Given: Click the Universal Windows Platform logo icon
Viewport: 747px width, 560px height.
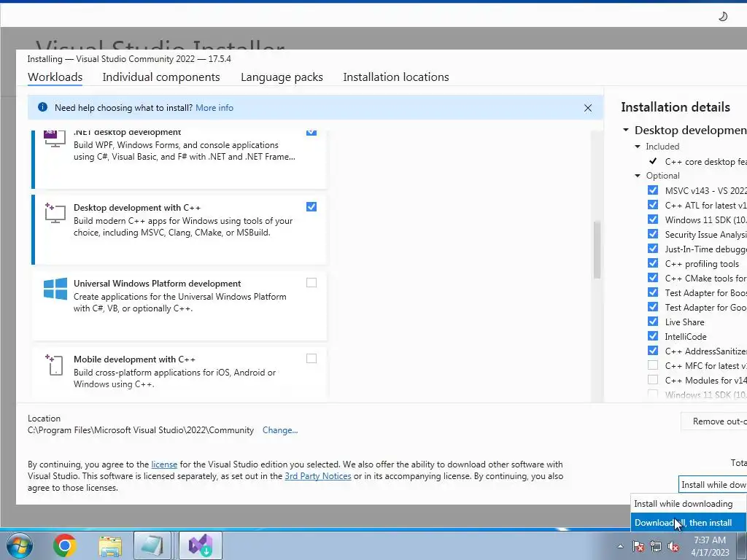Looking at the screenshot, I should coord(55,289).
